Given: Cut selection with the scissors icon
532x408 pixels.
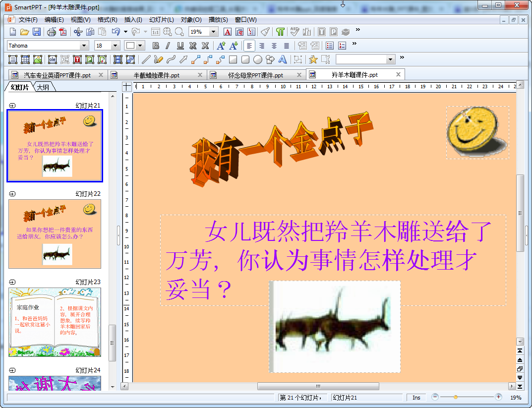Looking at the screenshot, I should [x=78, y=32].
